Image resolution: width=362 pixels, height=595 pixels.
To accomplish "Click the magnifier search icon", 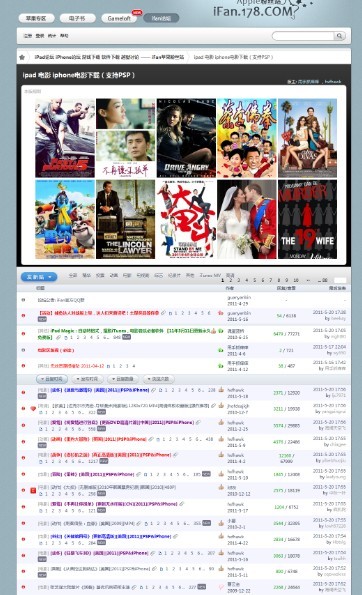I will coord(339,36).
